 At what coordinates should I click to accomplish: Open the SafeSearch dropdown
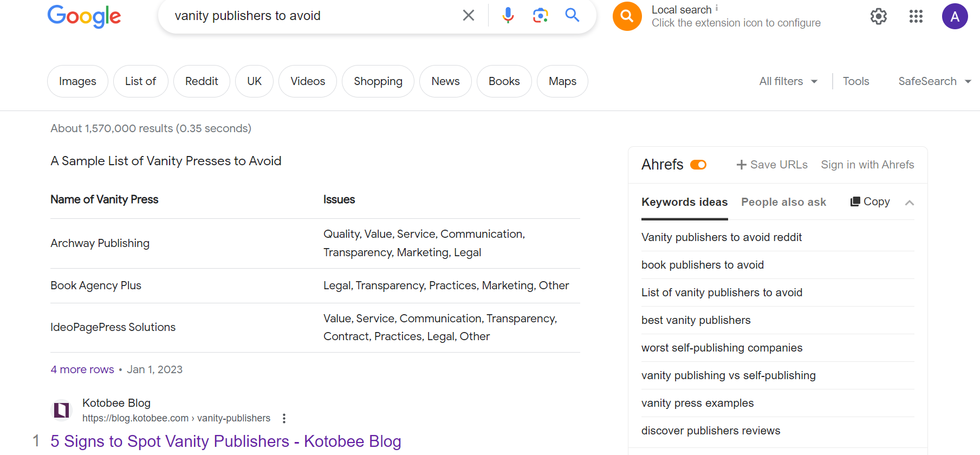coord(934,81)
